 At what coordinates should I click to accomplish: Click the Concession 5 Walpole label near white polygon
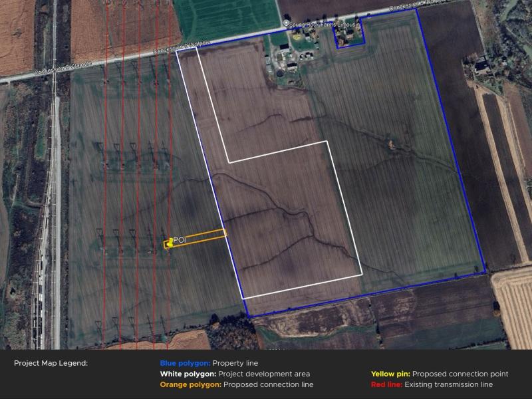[x=182, y=47]
